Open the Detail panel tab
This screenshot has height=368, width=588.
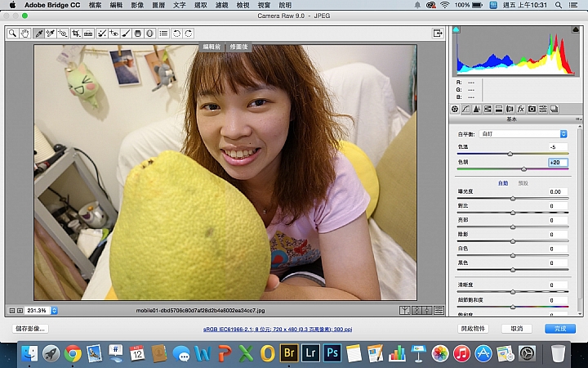477,109
